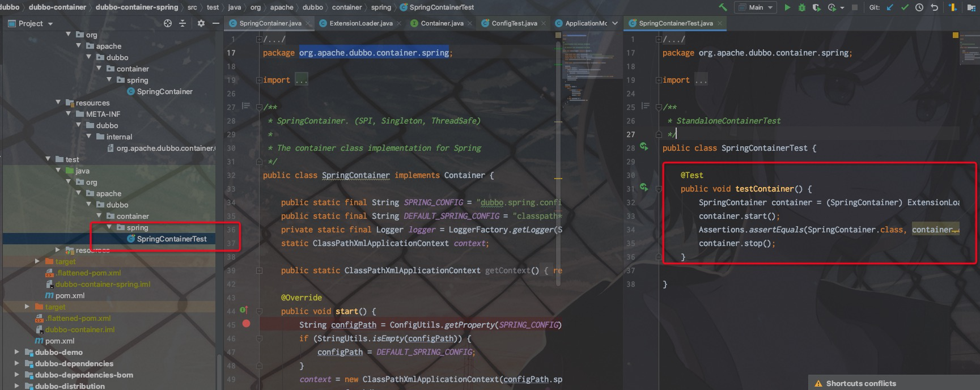Screen dimensions: 980x390
Task: Open the Shortcuts conflicts notification
Action: coord(860,383)
